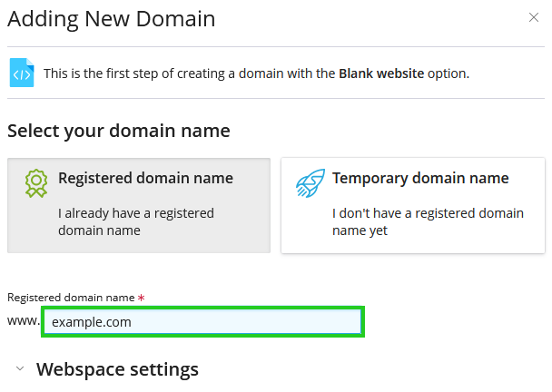
Task: Click the red required asterisk
Action: tap(142, 298)
